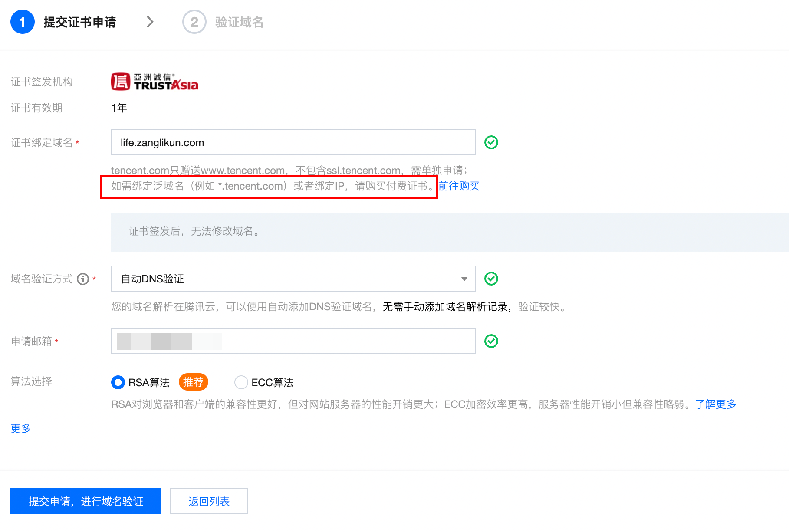Click the orange 推荐 badge

tap(194, 382)
